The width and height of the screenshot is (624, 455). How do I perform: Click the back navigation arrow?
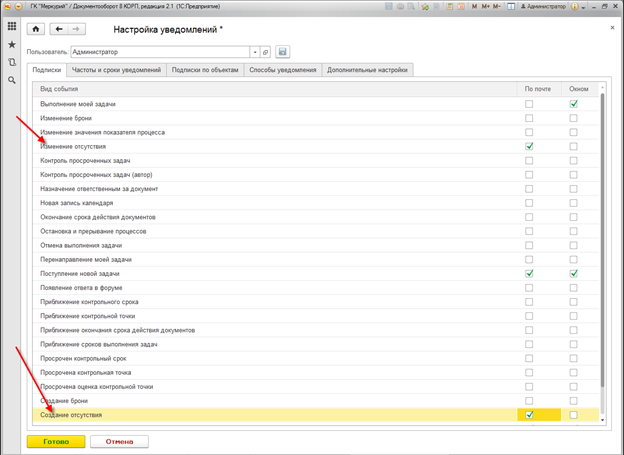click(x=58, y=29)
